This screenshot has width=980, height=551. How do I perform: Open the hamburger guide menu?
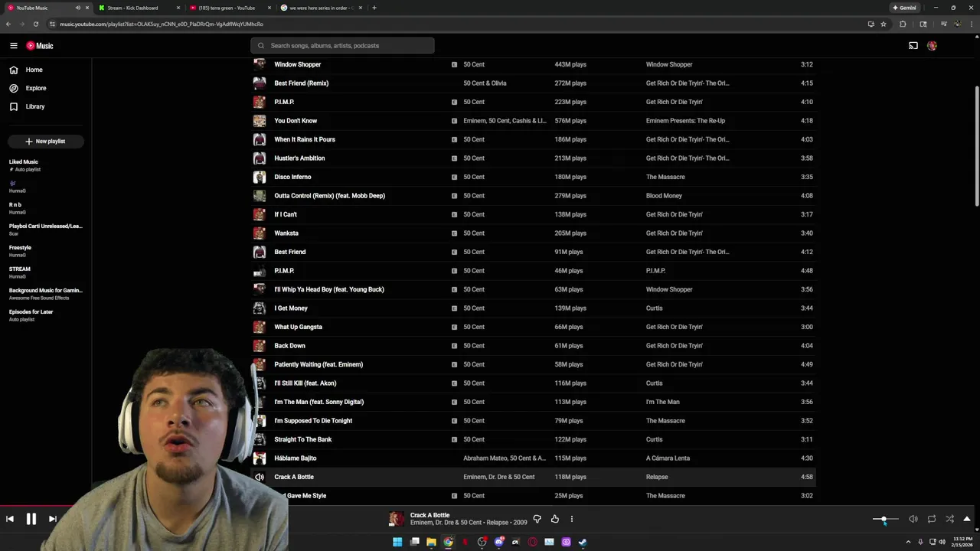(13, 46)
